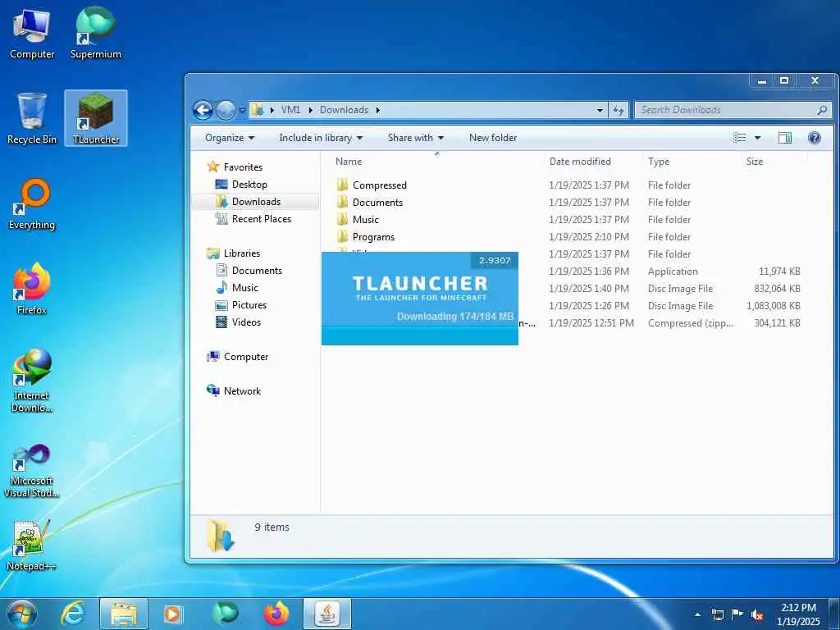840x630 pixels.
Task: Select Desktop under Favorites
Action: click(241, 185)
